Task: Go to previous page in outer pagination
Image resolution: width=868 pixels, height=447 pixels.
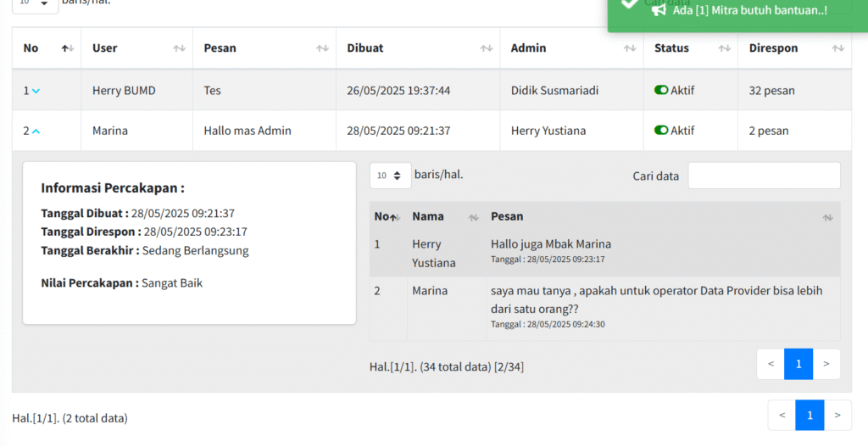Action: click(782, 415)
